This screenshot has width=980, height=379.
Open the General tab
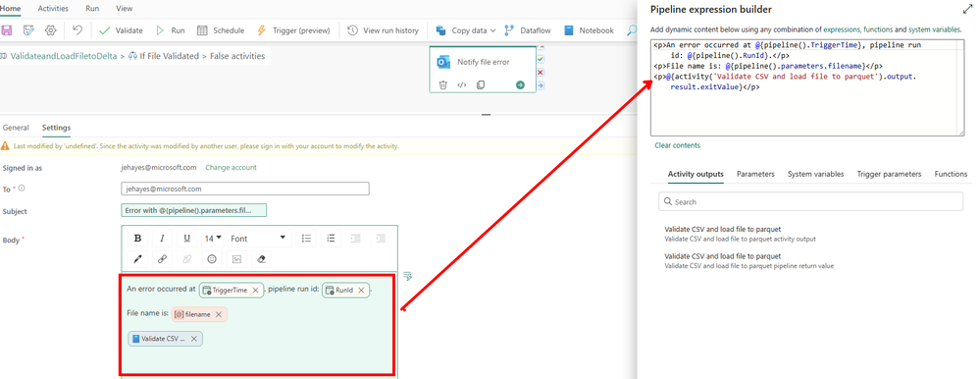[x=16, y=128]
